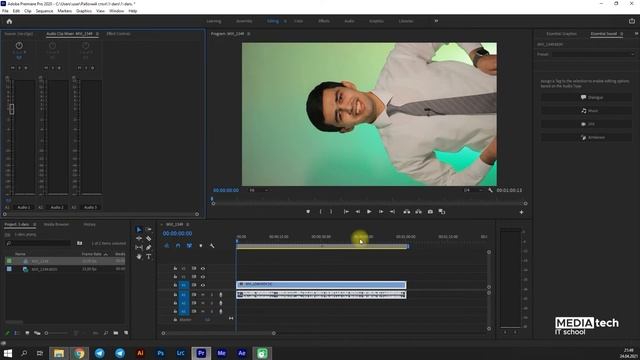Select the Track Select Forward tool
This screenshot has width=640, height=360.
click(x=149, y=230)
